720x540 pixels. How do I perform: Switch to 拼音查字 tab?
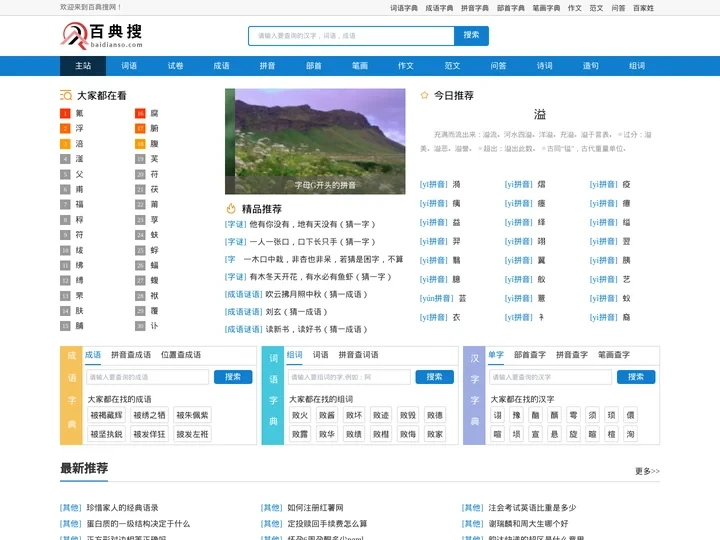coord(572,354)
